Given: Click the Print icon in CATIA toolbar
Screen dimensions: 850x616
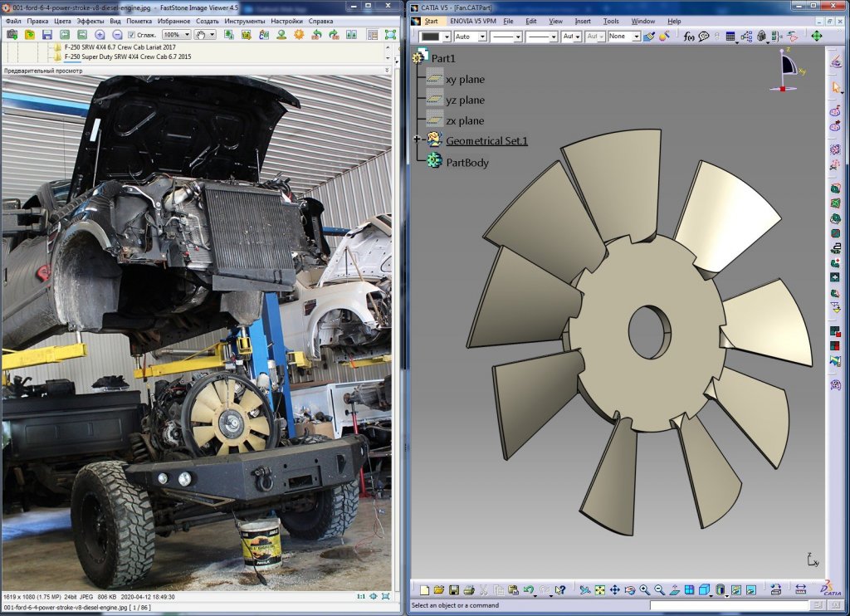Looking at the screenshot, I should (x=468, y=590).
